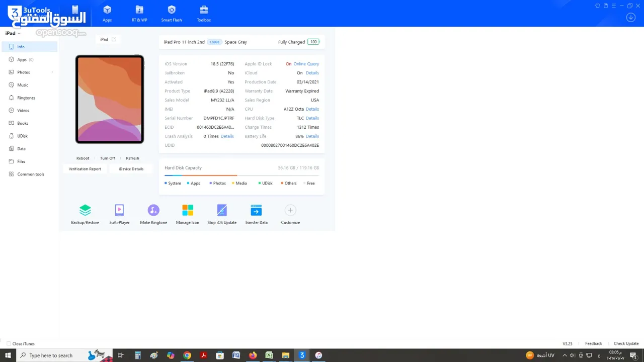644x362 pixels.
Task: Click the Refresh button
Action: pos(132,158)
